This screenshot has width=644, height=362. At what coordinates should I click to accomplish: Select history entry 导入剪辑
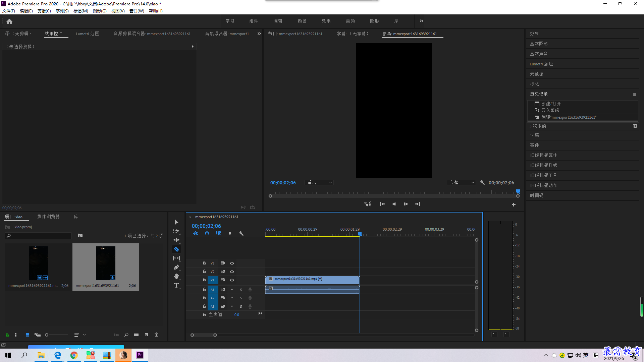pyautogui.click(x=550, y=110)
